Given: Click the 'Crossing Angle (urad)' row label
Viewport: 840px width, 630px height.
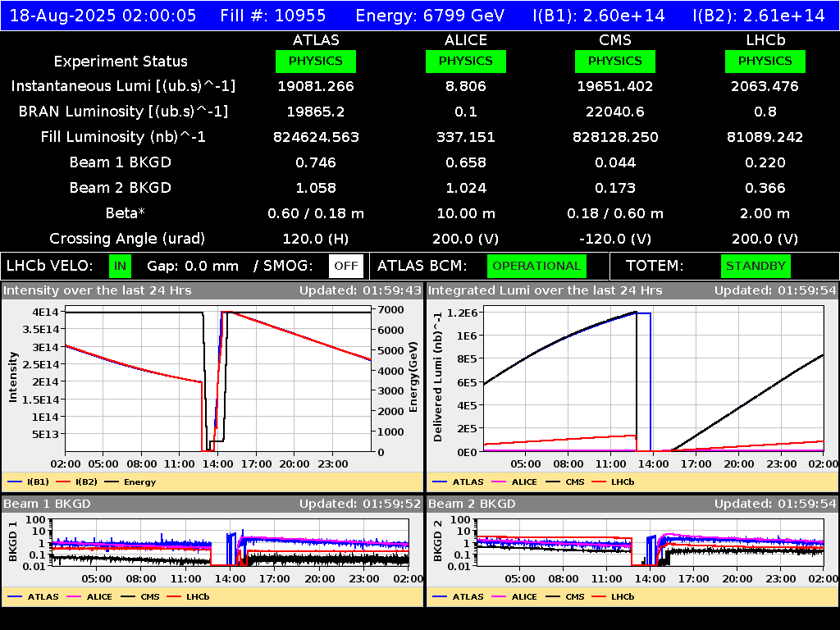Looking at the screenshot, I should coord(127,239).
